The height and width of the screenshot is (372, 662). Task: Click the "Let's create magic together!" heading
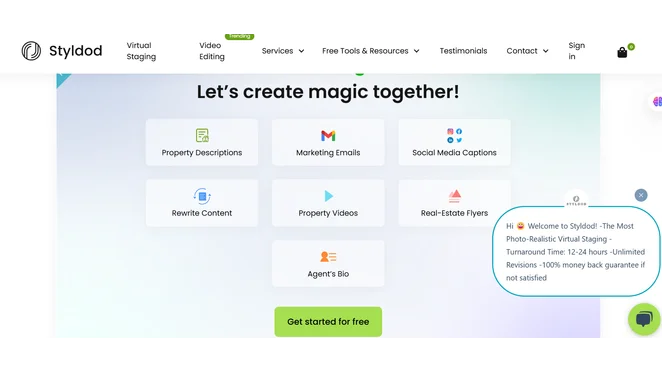(x=328, y=92)
